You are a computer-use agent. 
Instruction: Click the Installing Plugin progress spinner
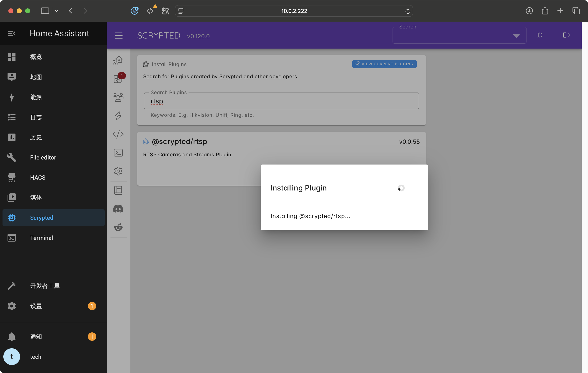tap(401, 188)
